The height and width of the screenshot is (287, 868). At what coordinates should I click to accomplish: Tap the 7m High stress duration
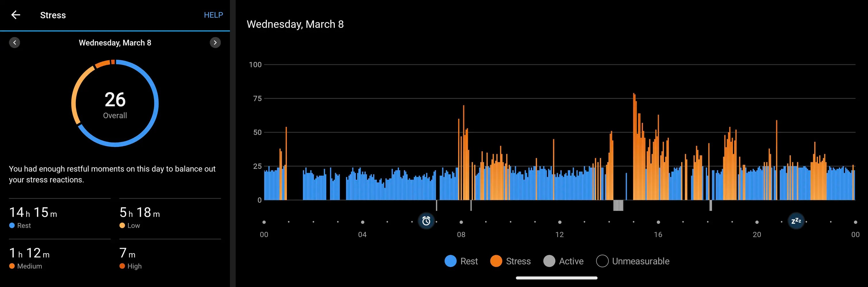point(127,253)
